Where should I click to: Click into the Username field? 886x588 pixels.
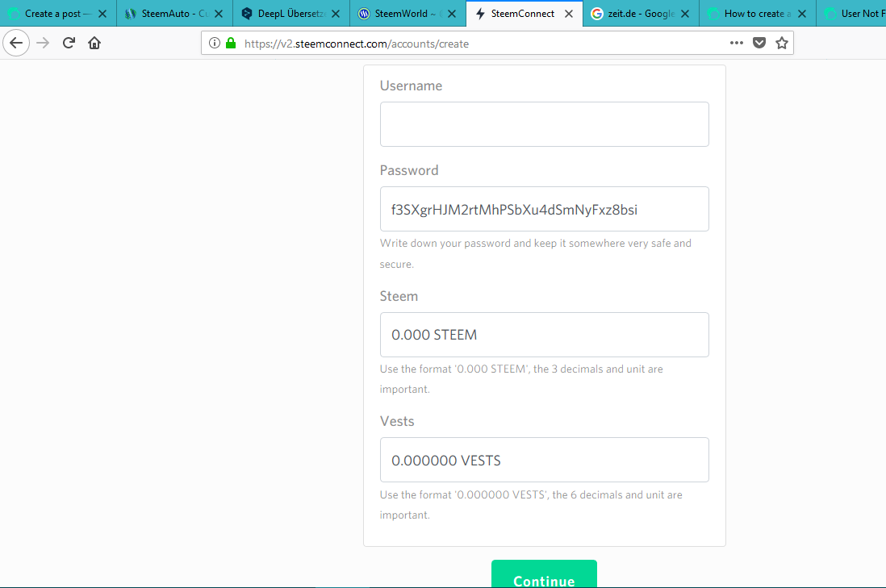tap(544, 124)
